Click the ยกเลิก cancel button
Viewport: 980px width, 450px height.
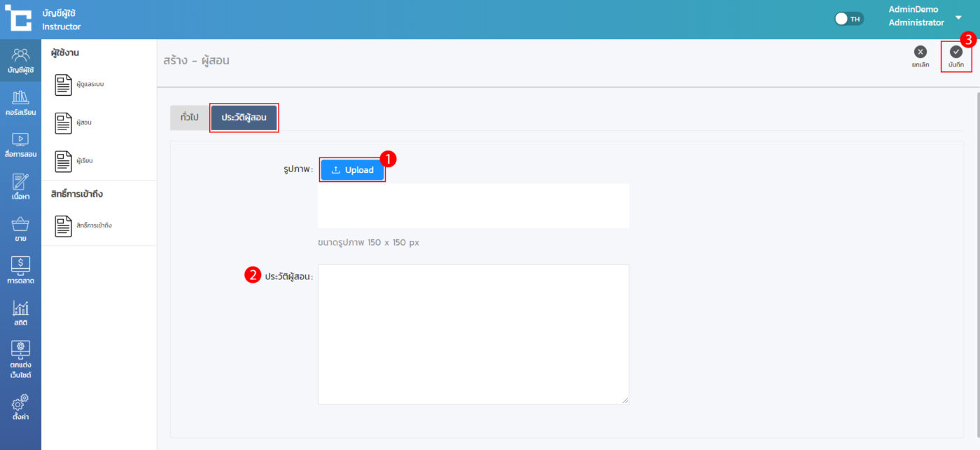[920, 56]
